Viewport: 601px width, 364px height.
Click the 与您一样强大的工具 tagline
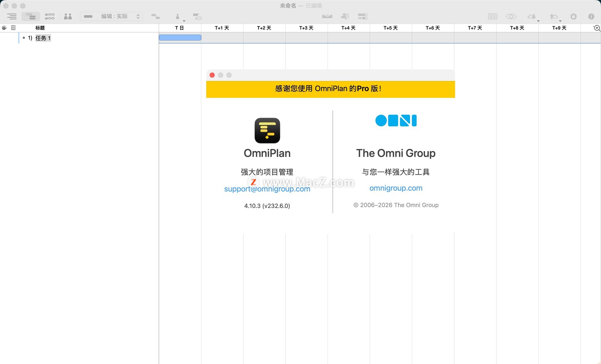point(396,172)
